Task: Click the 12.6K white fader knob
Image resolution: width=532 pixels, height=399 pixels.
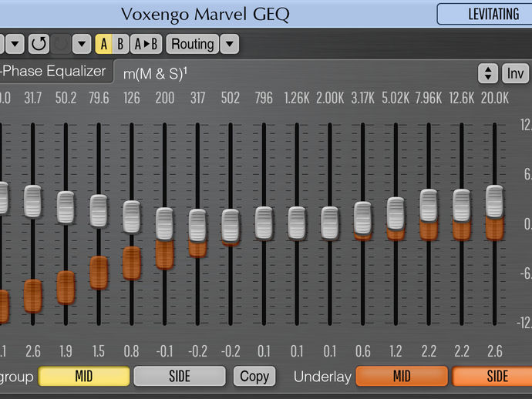Action: coord(461,206)
